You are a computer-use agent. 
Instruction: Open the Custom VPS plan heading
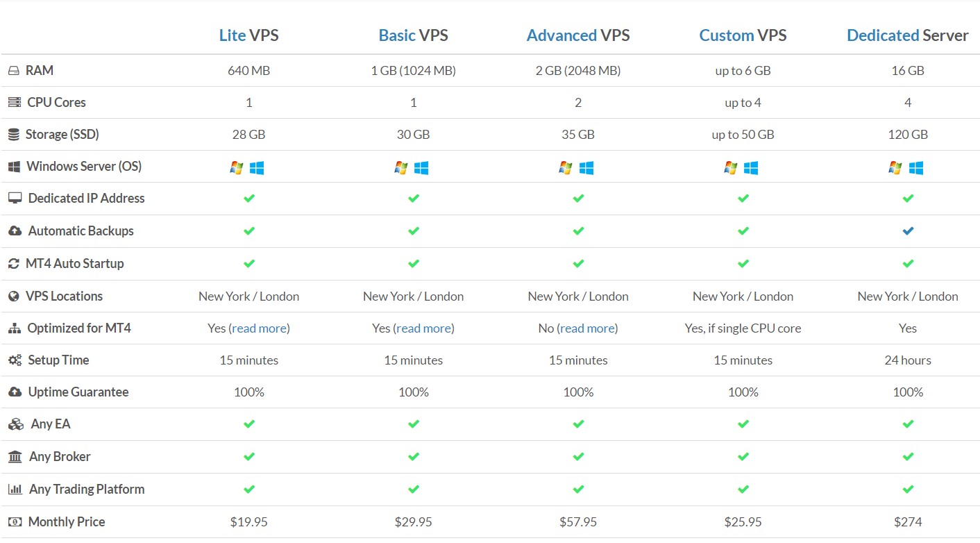point(743,35)
